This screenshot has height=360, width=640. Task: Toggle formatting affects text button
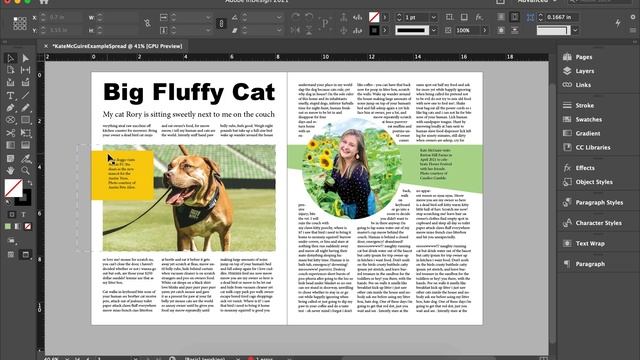pos(23,214)
